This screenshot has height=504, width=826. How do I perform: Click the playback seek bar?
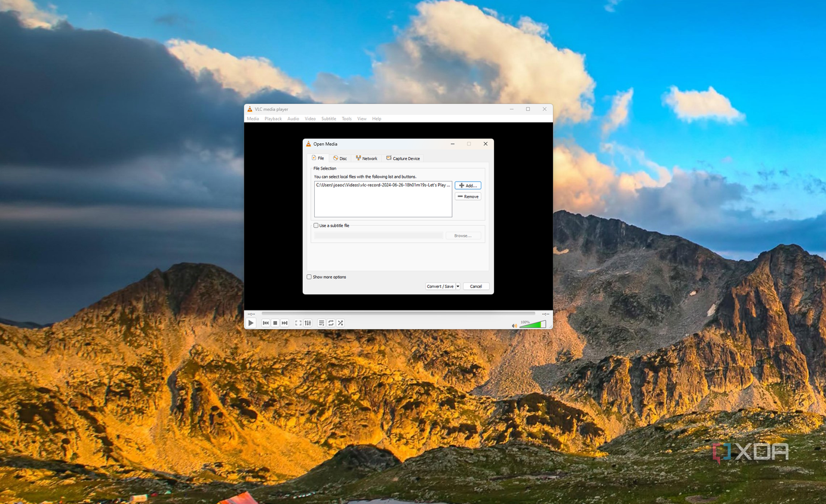click(398, 314)
